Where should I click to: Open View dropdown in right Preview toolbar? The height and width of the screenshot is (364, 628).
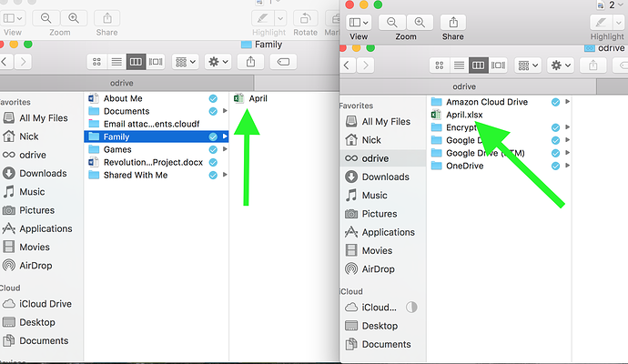[359, 23]
